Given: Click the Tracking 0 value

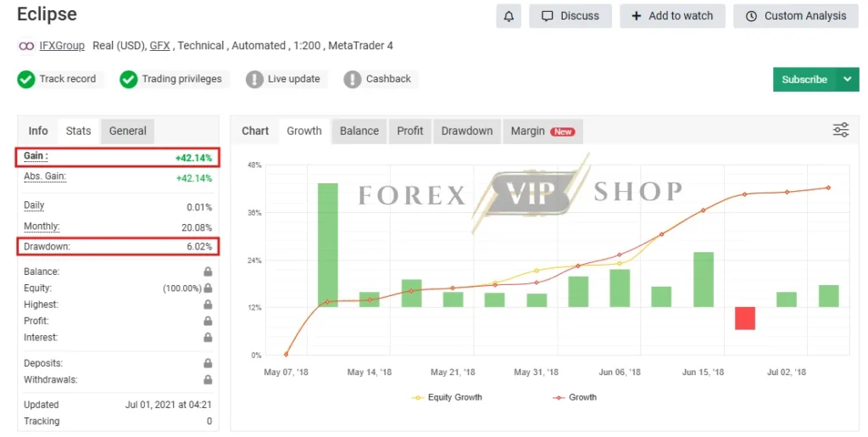Looking at the screenshot, I should pyautogui.click(x=209, y=421).
